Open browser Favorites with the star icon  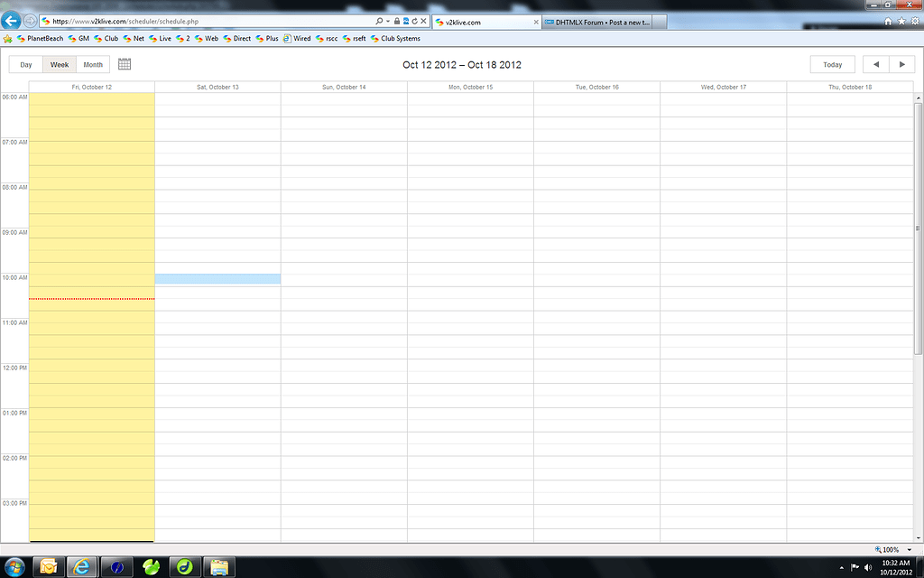coord(902,20)
